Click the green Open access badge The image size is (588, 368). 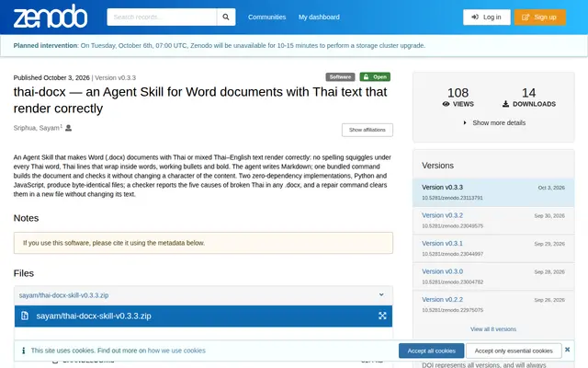pos(375,77)
